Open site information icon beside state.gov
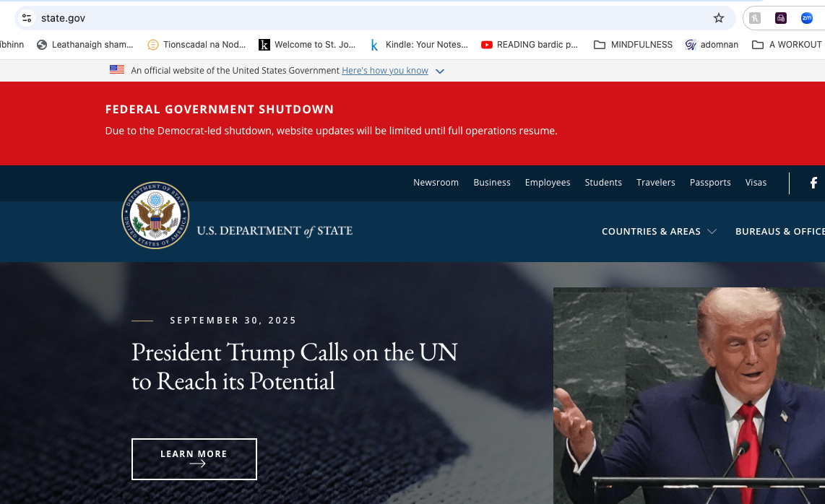The height and width of the screenshot is (504, 825). (x=27, y=19)
